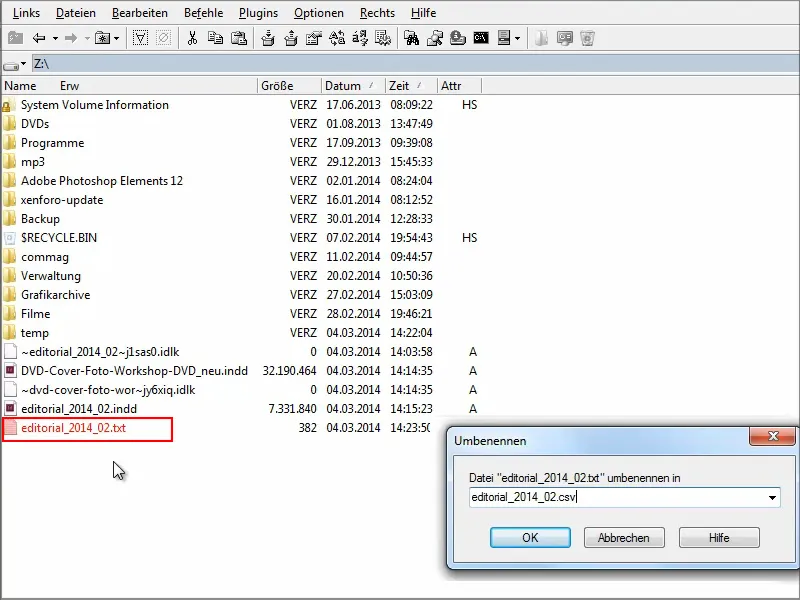This screenshot has height=600, width=800.
Task: Sort by the Zeit column header
Action: 411,86
